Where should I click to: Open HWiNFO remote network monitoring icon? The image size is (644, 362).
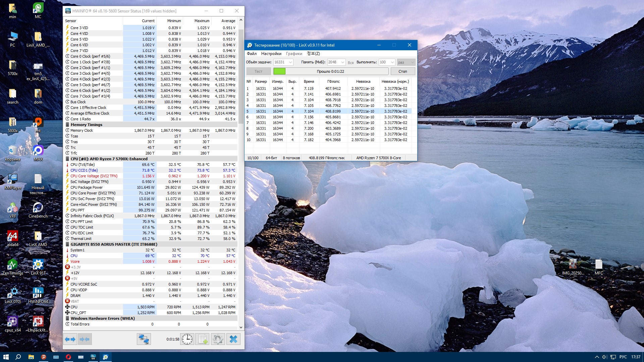[x=144, y=340]
